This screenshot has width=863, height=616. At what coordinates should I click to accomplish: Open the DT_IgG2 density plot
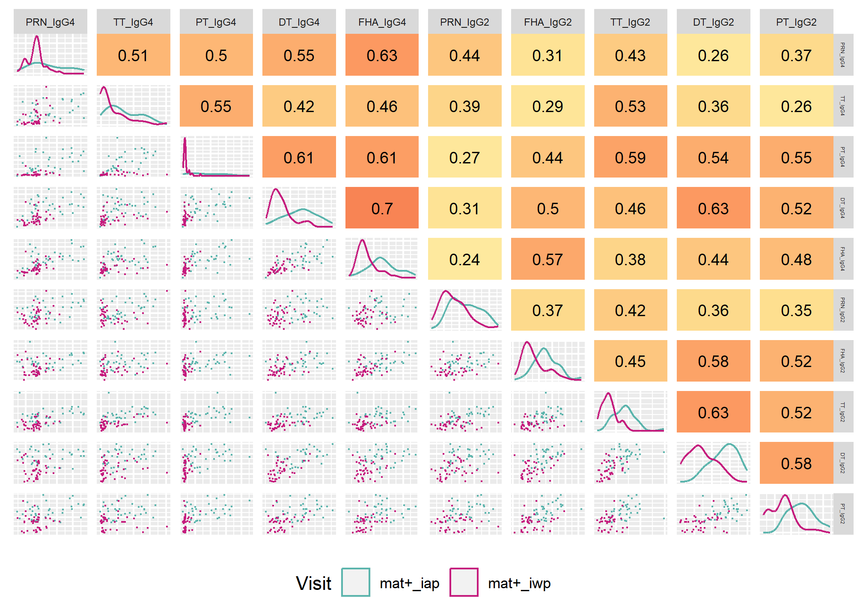pos(713,463)
